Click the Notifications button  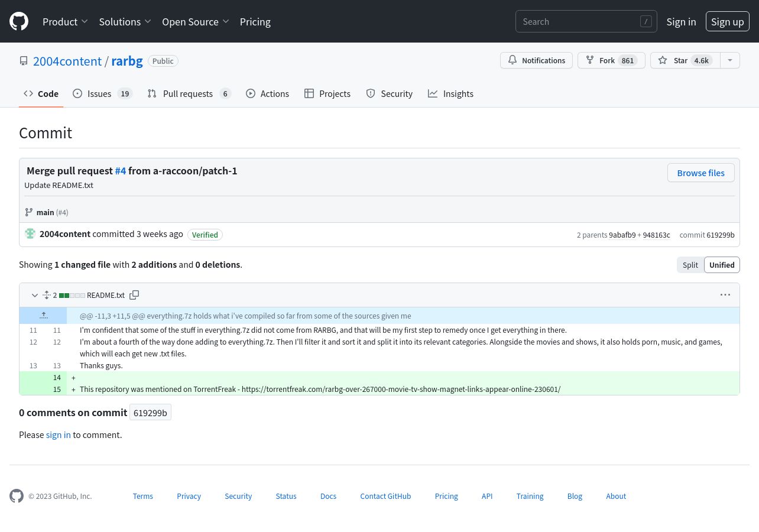coord(536,60)
